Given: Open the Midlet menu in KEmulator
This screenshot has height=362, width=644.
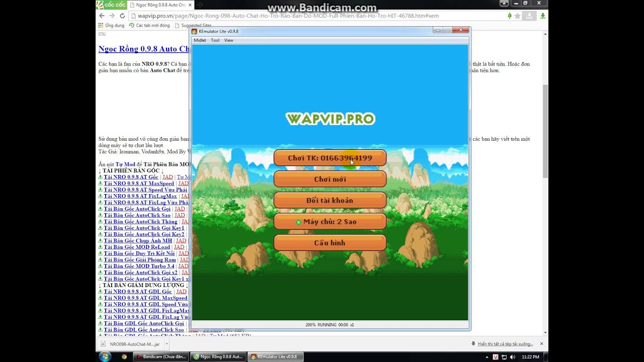Looking at the screenshot, I should pyautogui.click(x=200, y=40).
